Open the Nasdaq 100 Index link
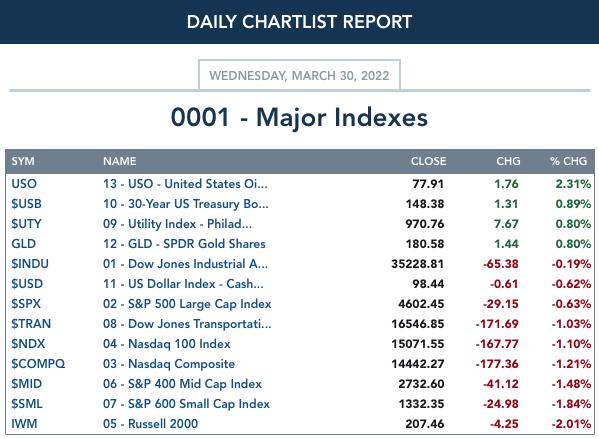 [167, 344]
